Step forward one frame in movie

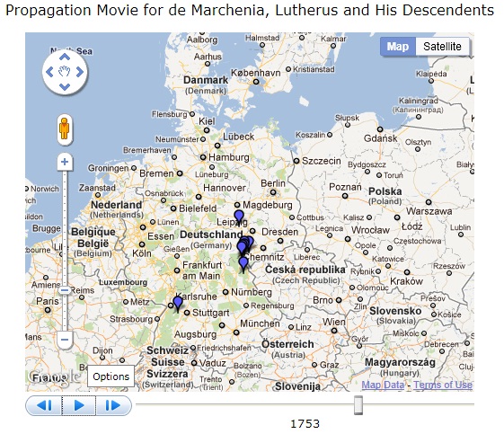(113, 405)
